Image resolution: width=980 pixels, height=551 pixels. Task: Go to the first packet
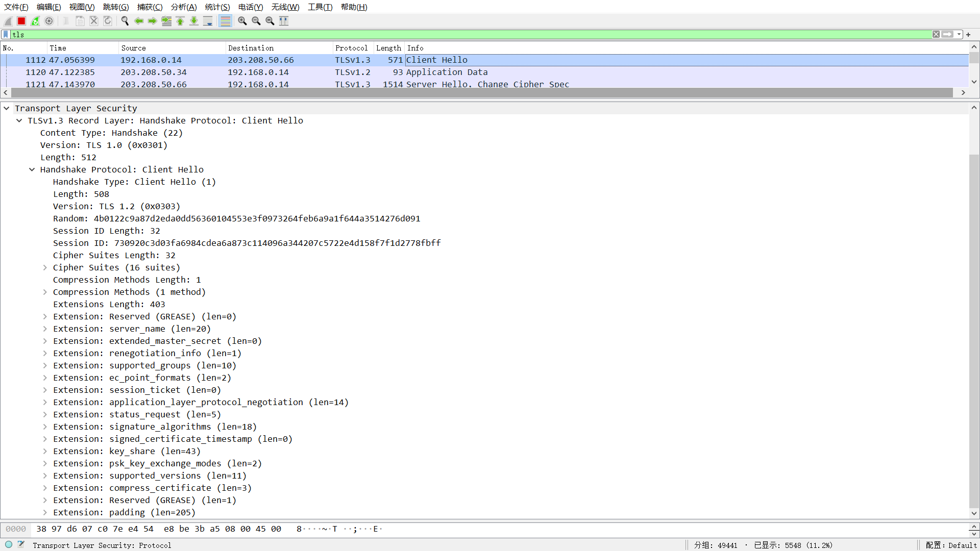[x=180, y=21]
